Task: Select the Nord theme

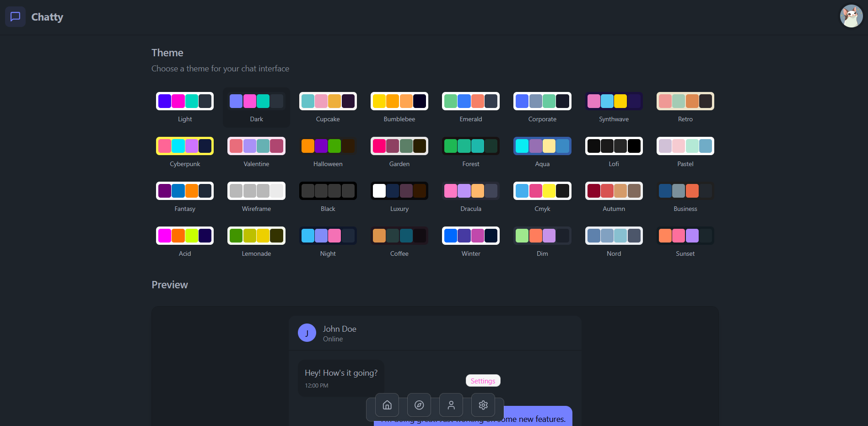Action: 614,242
